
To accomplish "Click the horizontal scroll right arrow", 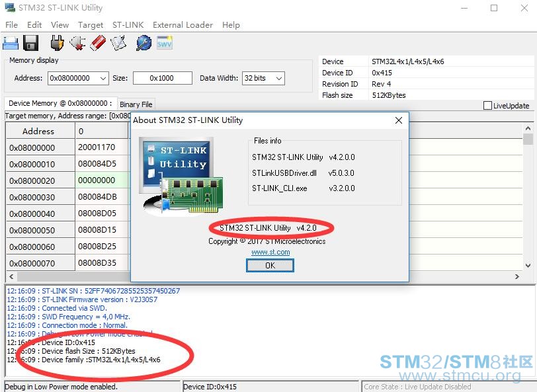I will point(516,276).
